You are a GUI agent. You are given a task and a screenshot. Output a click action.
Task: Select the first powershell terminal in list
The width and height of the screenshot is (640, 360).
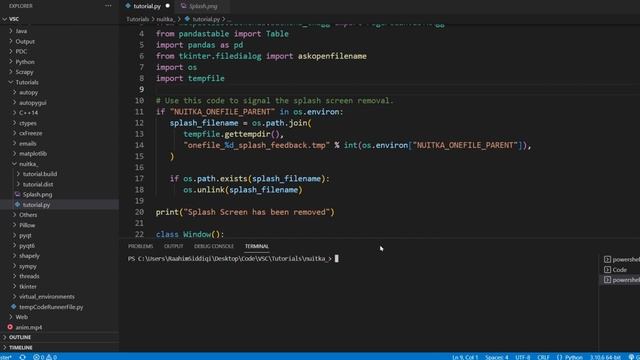pyautogui.click(x=622, y=259)
